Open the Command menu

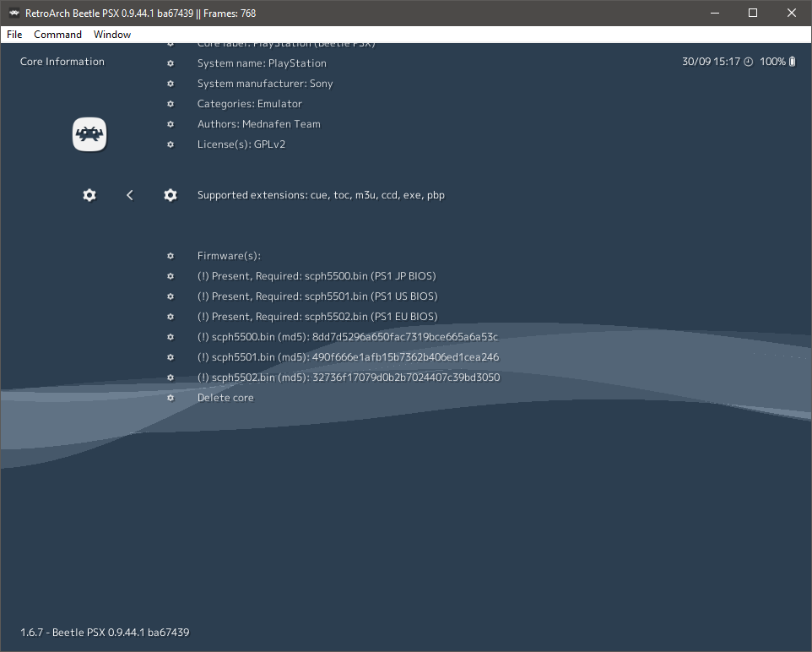(57, 35)
